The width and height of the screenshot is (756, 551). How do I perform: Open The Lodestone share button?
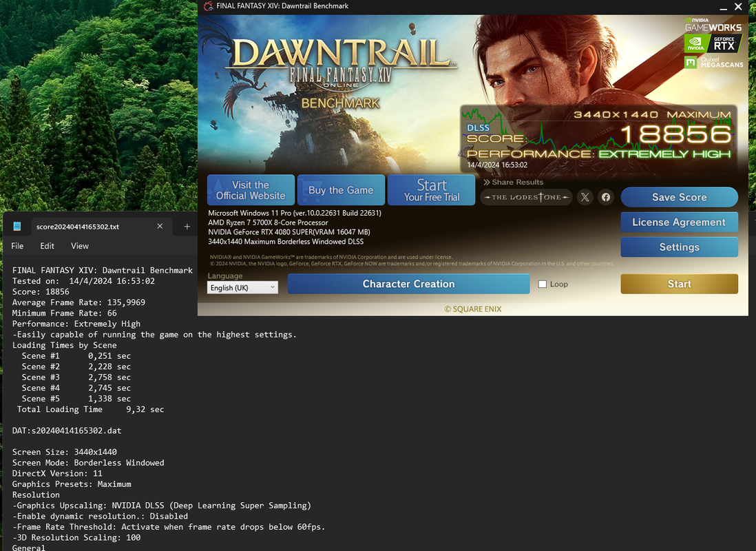point(526,197)
